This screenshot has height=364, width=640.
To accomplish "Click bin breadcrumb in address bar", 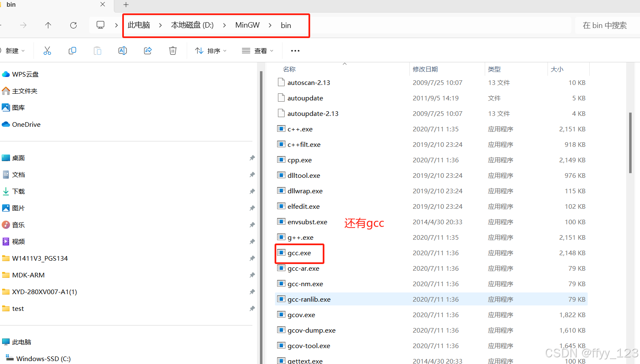I will pos(286,25).
